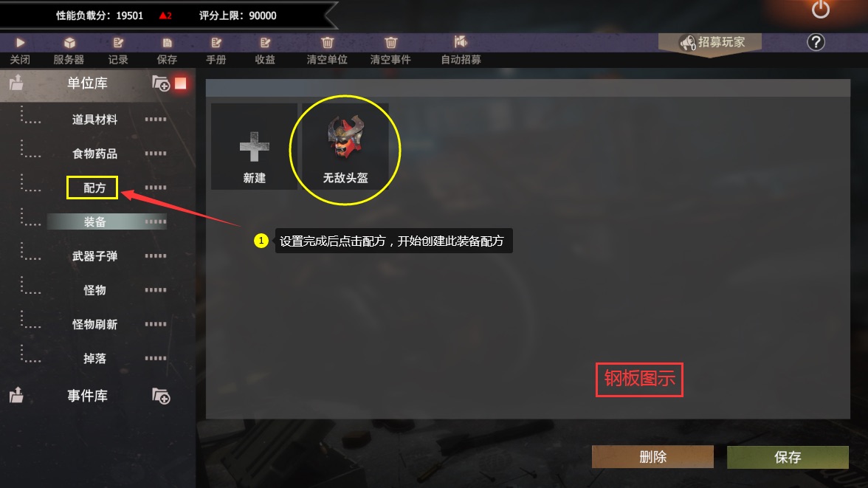The image size is (868, 488).
Task: Click the green 保存 button at bottom
Action: pos(788,457)
